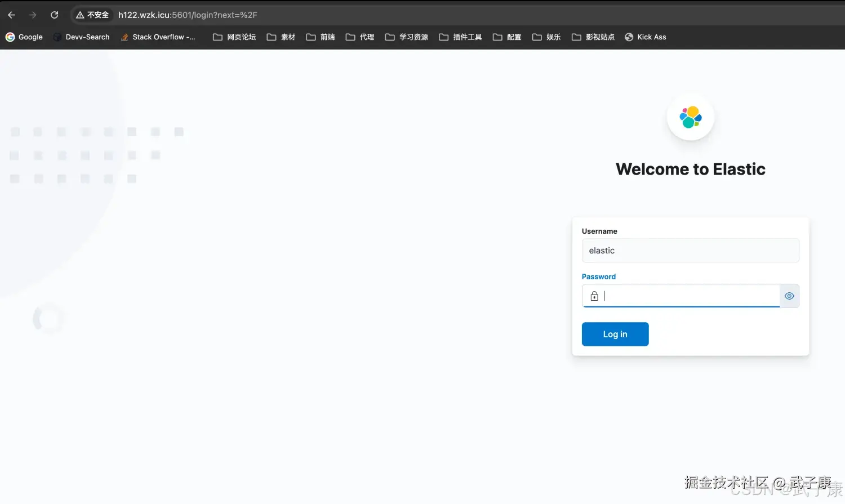
Task: Expand the 素材 bookmark folder
Action: 281,37
